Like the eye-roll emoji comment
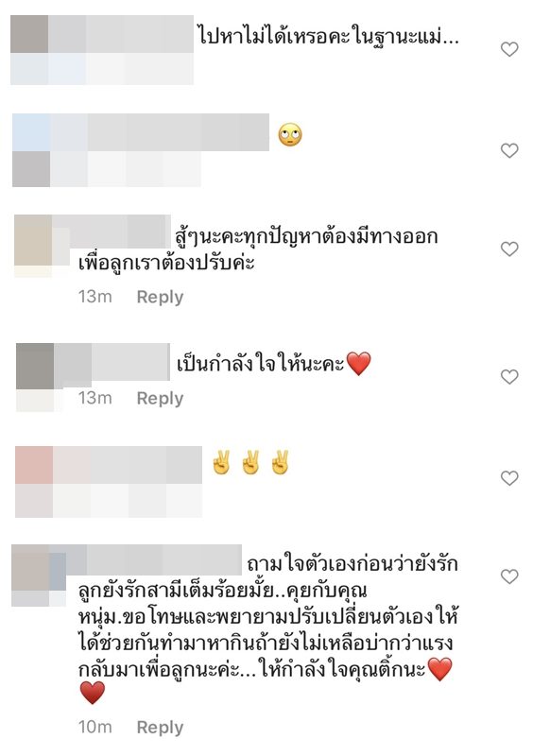Viewport: 550px width, 756px height. coord(509,150)
